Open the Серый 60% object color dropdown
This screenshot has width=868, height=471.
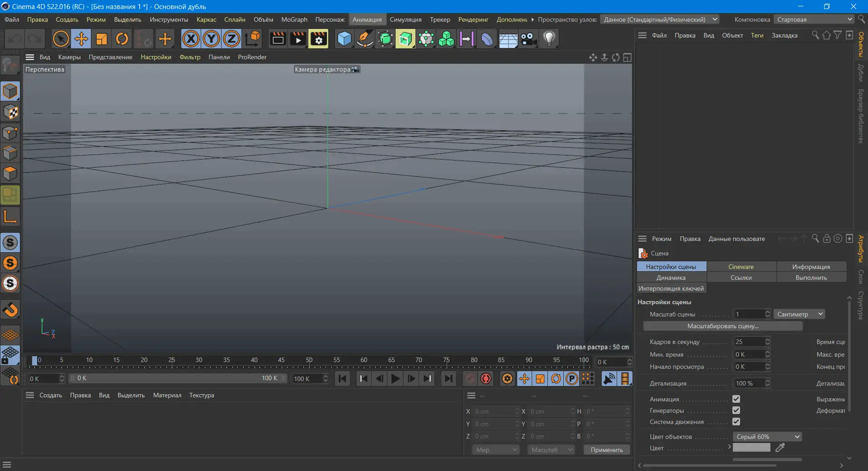pyautogui.click(x=767, y=437)
